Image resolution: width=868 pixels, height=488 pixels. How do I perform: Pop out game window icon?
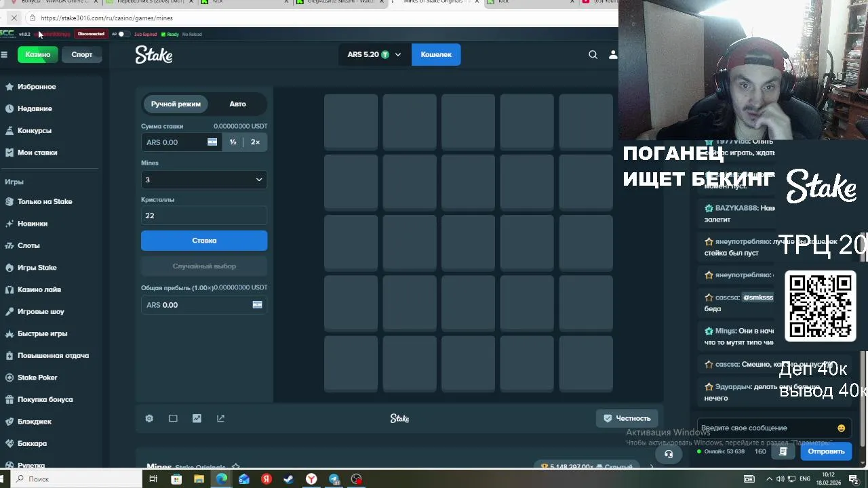pyautogui.click(x=220, y=418)
